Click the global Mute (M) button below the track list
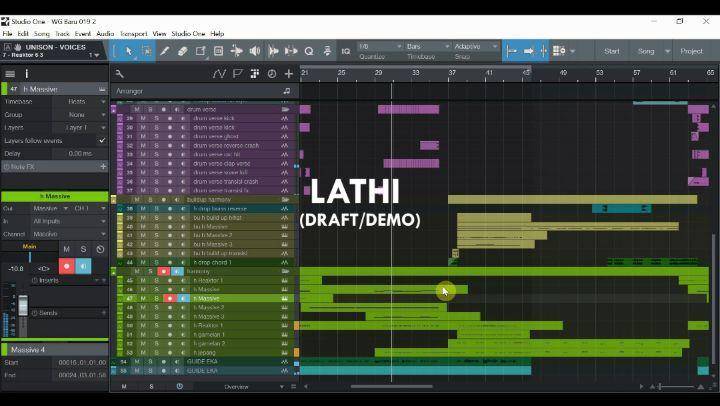 coord(124,387)
